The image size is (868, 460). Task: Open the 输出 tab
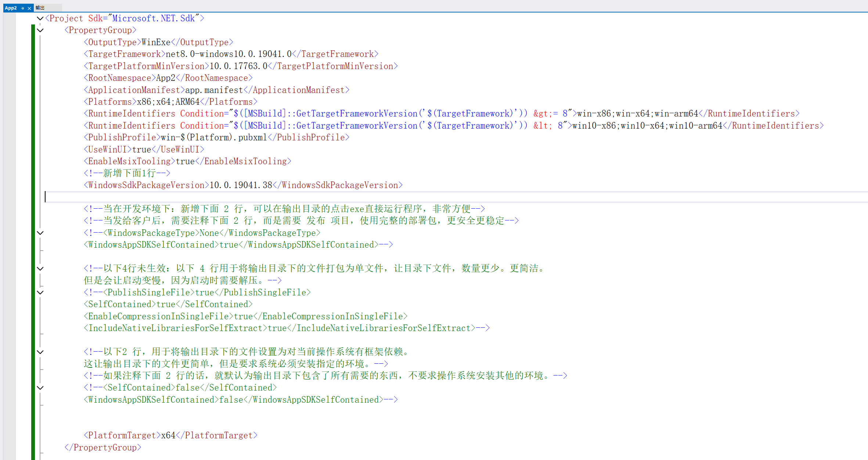(x=40, y=8)
